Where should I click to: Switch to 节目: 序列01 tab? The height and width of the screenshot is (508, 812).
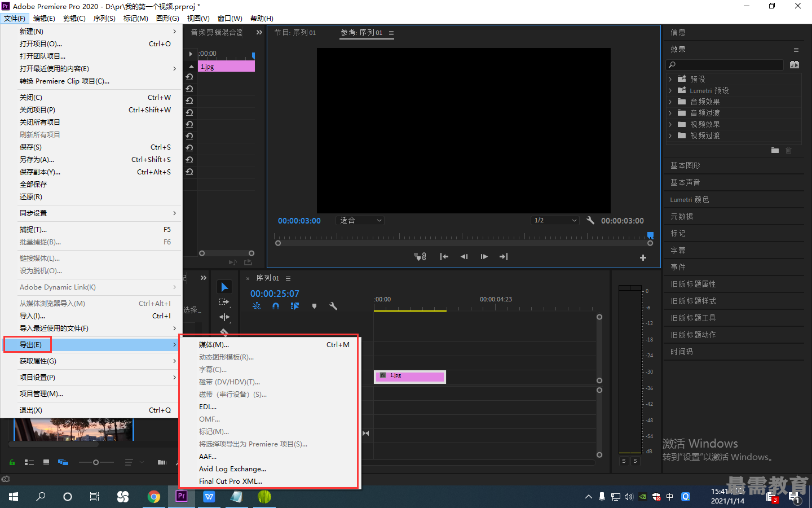coord(295,33)
